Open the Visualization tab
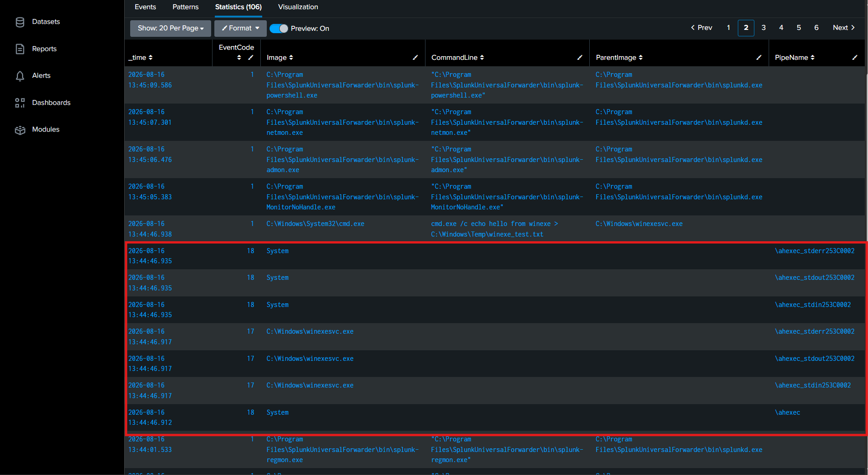 [x=298, y=7]
